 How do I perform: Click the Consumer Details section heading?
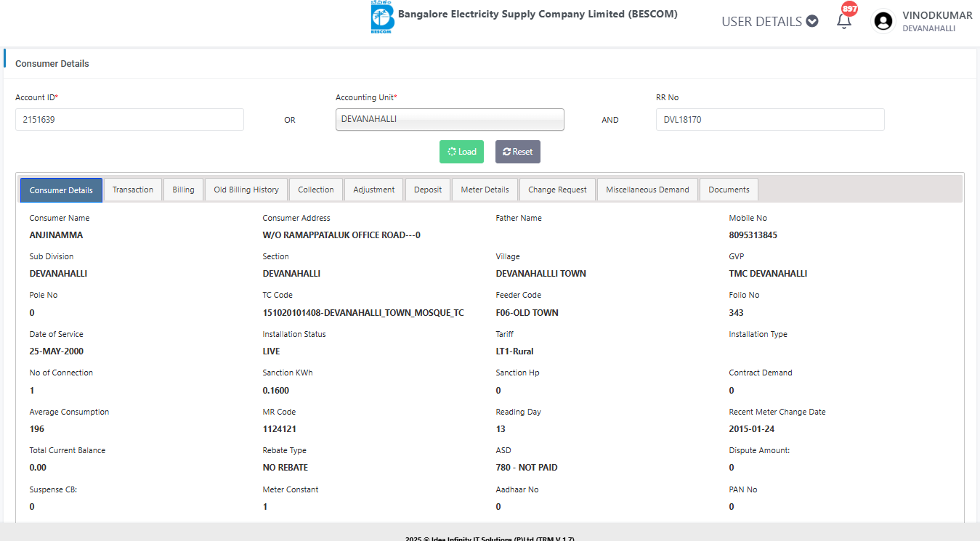tap(52, 64)
